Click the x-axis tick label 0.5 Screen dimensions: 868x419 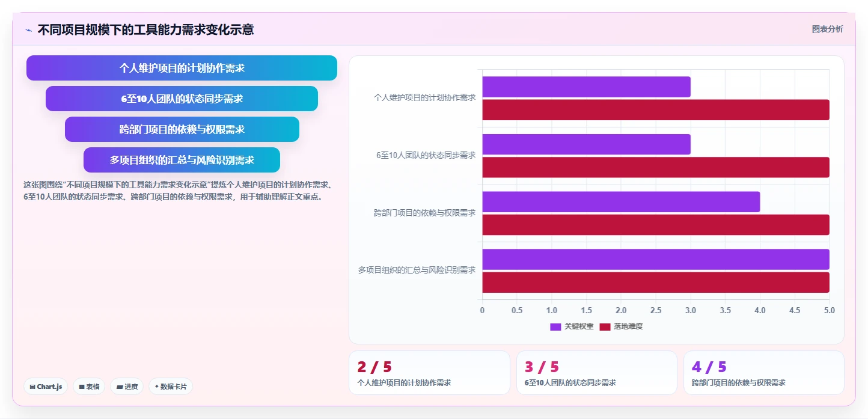point(517,310)
